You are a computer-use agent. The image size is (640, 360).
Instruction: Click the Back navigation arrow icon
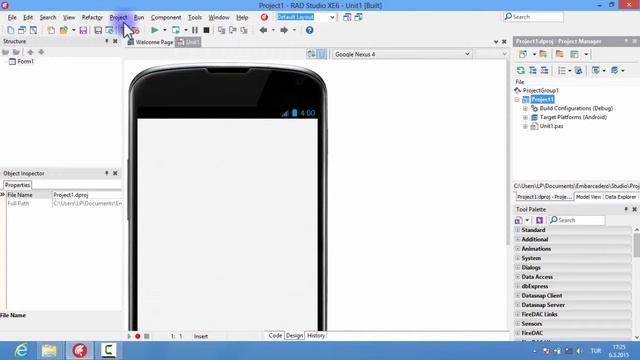[x=263, y=30]
